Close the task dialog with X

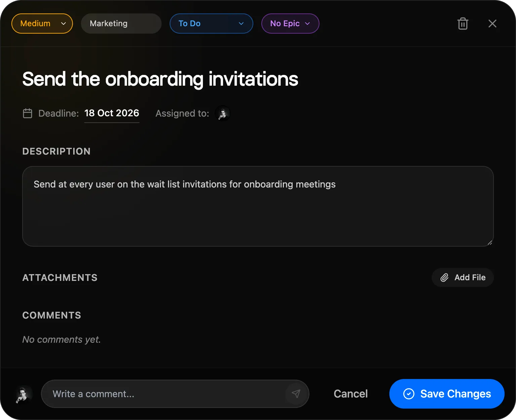point(492,24)
